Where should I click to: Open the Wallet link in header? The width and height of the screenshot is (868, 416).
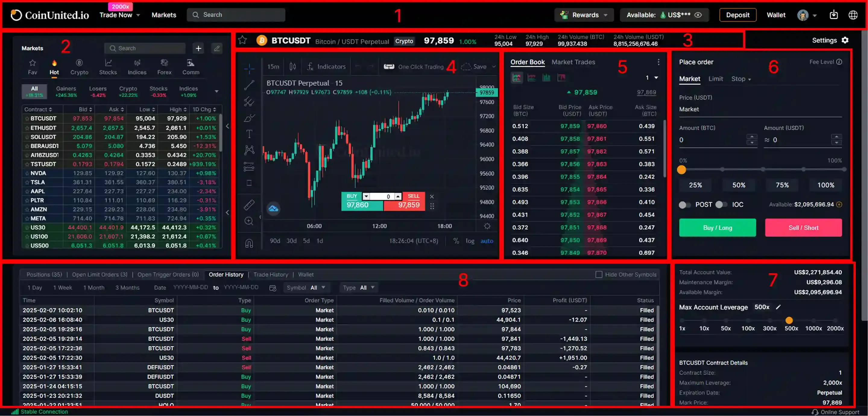776,15
